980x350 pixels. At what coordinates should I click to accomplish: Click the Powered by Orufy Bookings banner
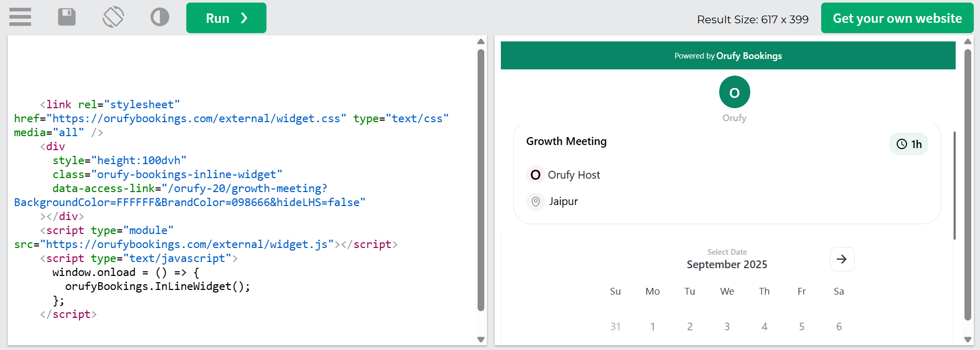click(727, 55)
